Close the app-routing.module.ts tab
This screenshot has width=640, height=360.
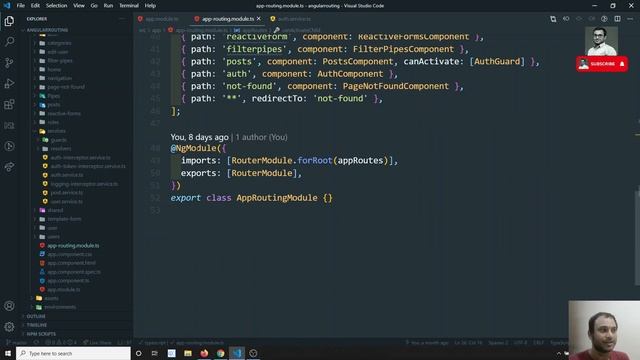[x=259, y=19]
